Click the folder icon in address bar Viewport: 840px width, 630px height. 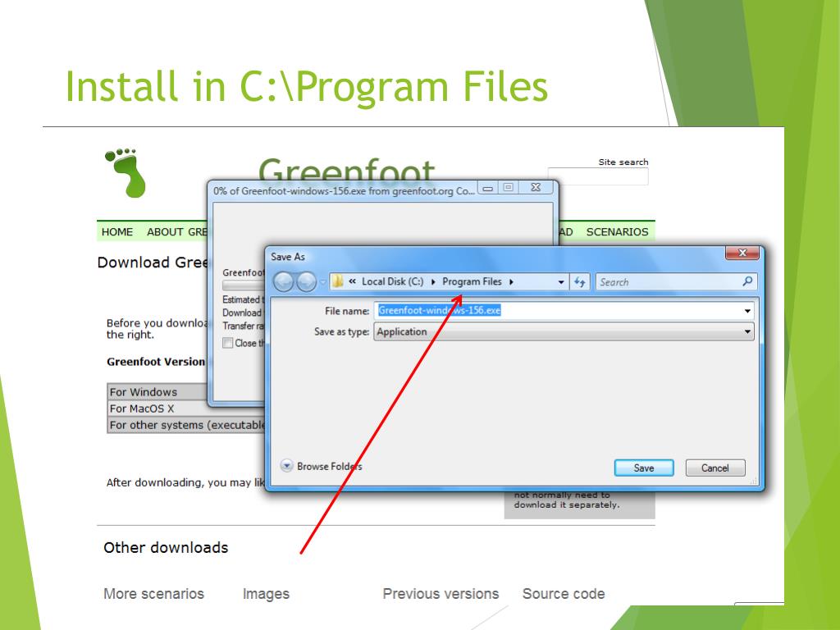point(337,281)
